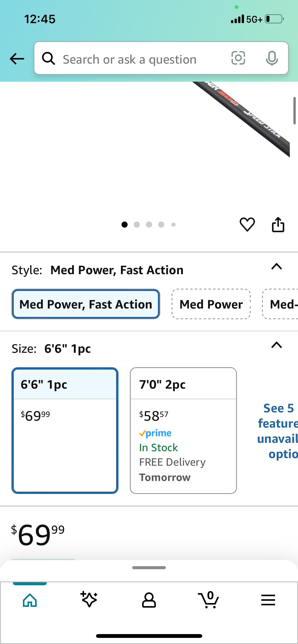Image resolution: width=298 pixels, height=644 pixels.
Task: Go to the Home tab
Action: (30, 600)
